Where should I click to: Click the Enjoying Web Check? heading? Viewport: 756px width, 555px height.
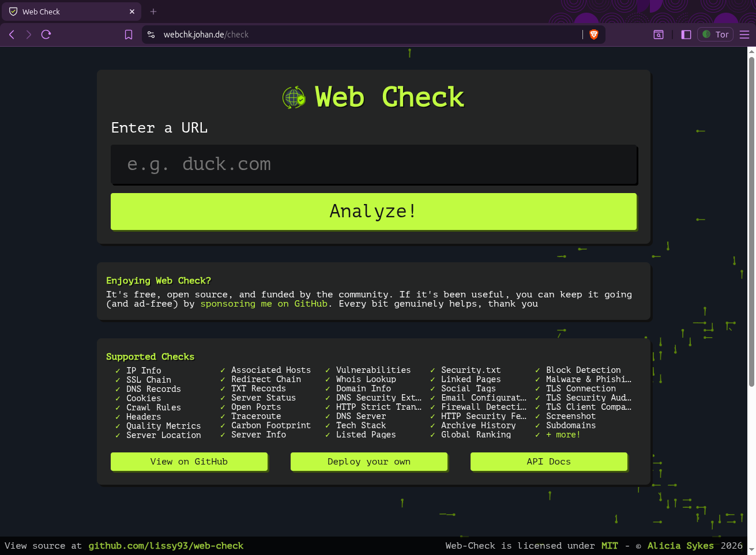click(x=159, y=281)
